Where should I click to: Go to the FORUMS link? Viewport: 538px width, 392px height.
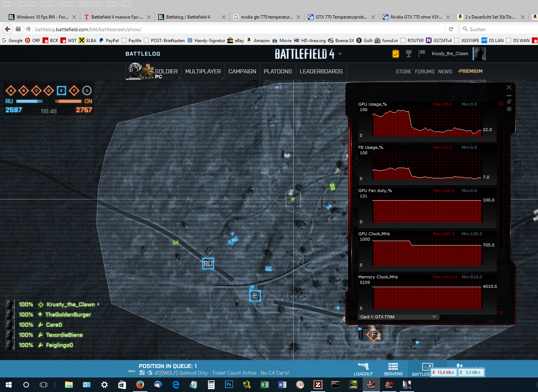(425, 72)
